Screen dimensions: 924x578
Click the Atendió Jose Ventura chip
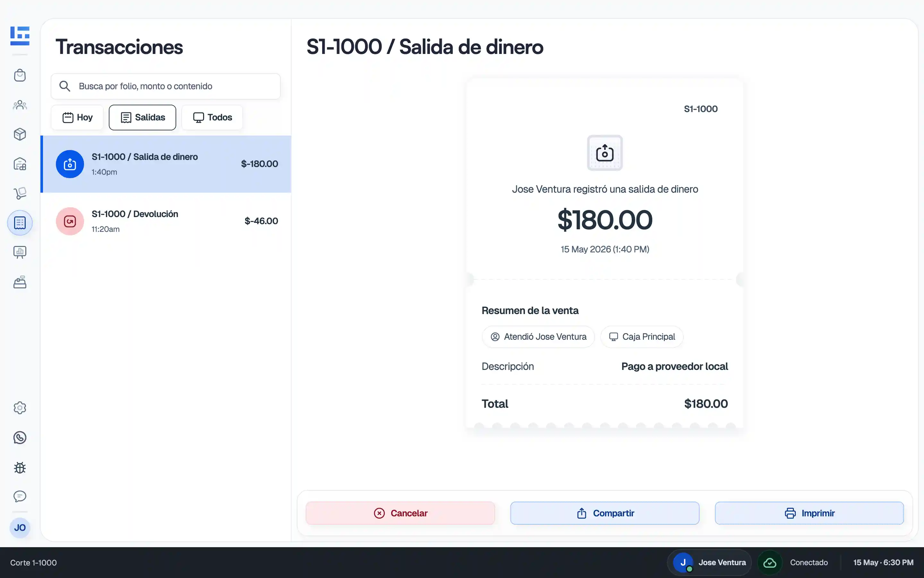(x=538, y=337)
